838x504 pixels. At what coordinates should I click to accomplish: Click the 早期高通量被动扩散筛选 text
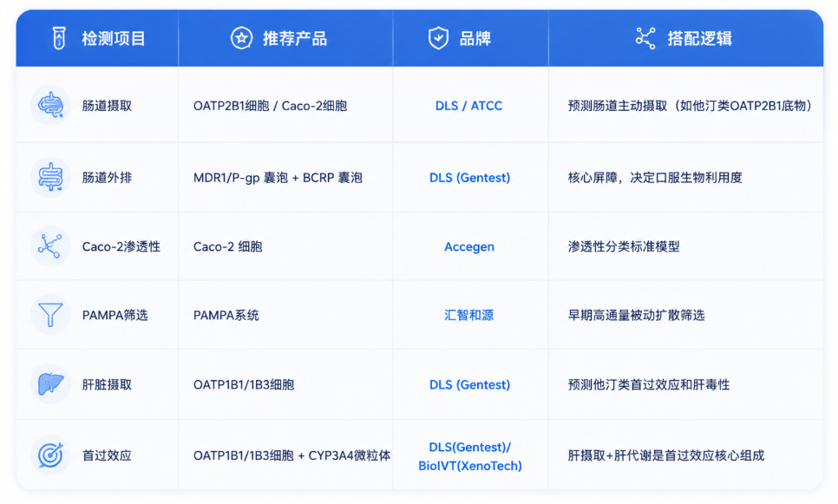[636, 315]
